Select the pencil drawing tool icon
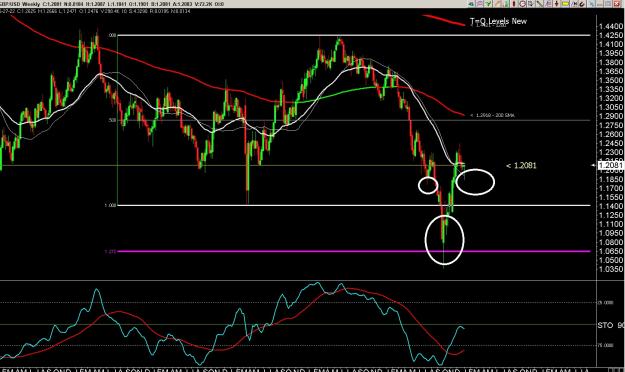The height and width of the screenshot is (372, 625). pos(497,4)
